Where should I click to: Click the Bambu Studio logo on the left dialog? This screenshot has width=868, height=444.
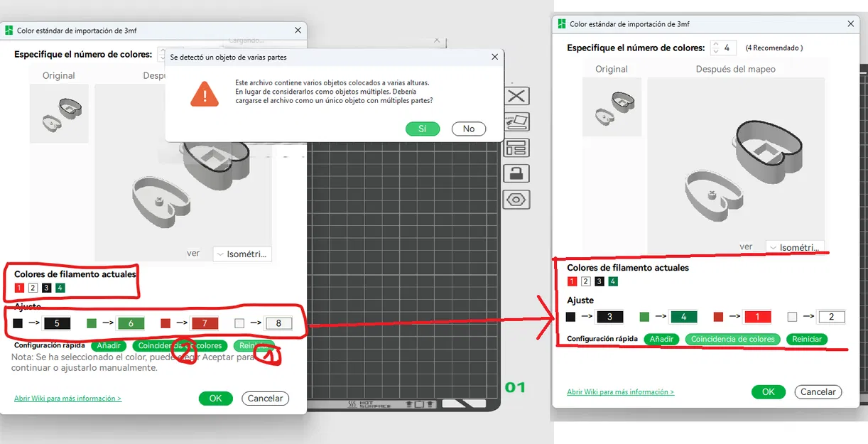point(9,30)
